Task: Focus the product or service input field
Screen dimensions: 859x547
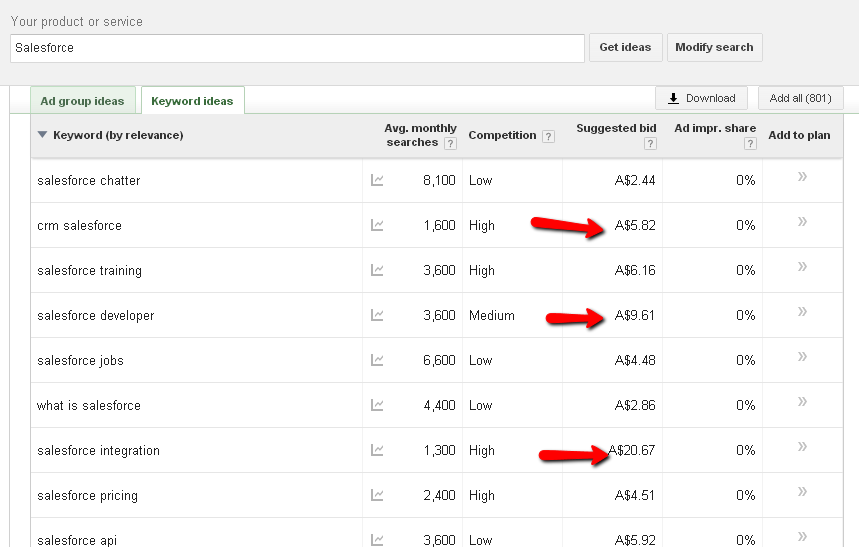Action: tap(297, 48)
